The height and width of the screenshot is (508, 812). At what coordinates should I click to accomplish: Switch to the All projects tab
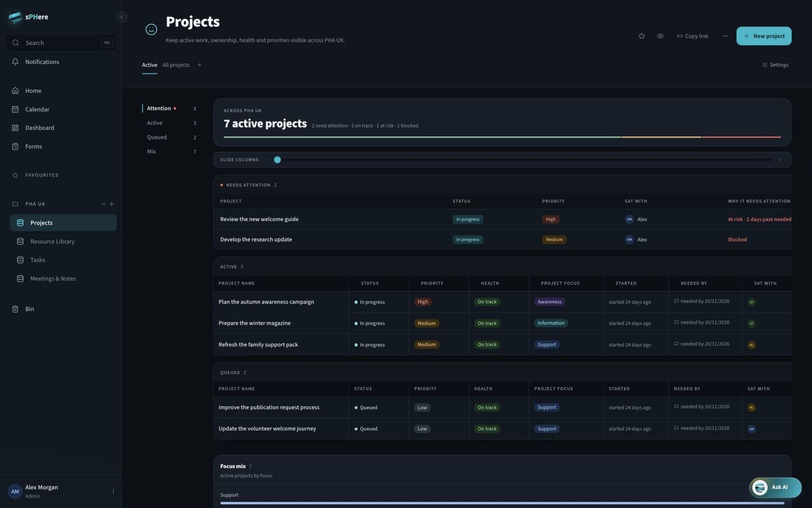tap(176, 65)
